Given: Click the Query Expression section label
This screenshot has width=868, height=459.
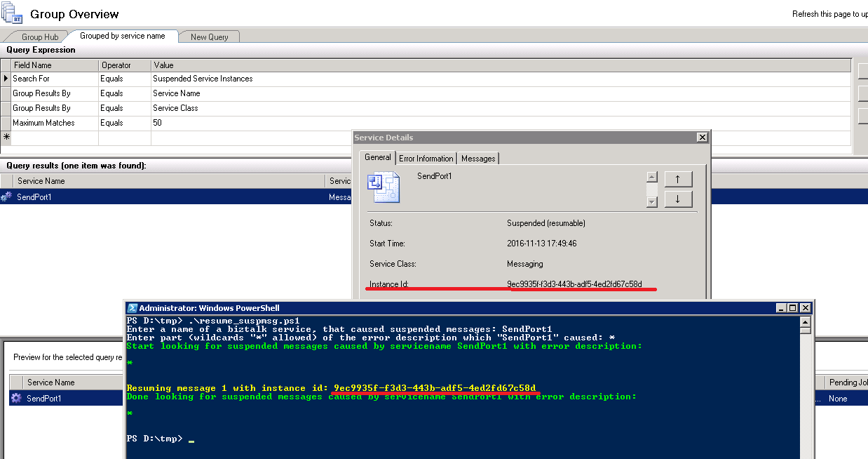Looking at the screenshot, I should pos(41,50).
